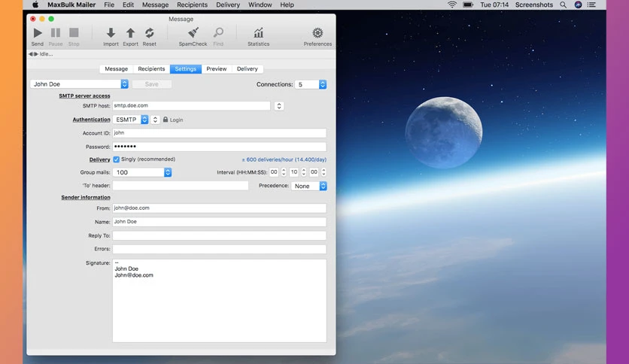Click the Stop toolbar icon
Viewport: 629px width, 364px height.
coord(74,32)
